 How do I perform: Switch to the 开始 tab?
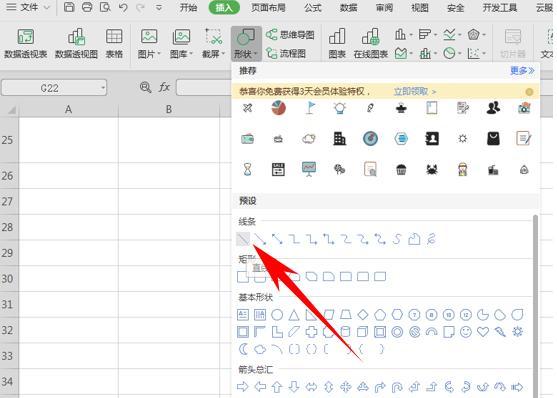(188, 7)
